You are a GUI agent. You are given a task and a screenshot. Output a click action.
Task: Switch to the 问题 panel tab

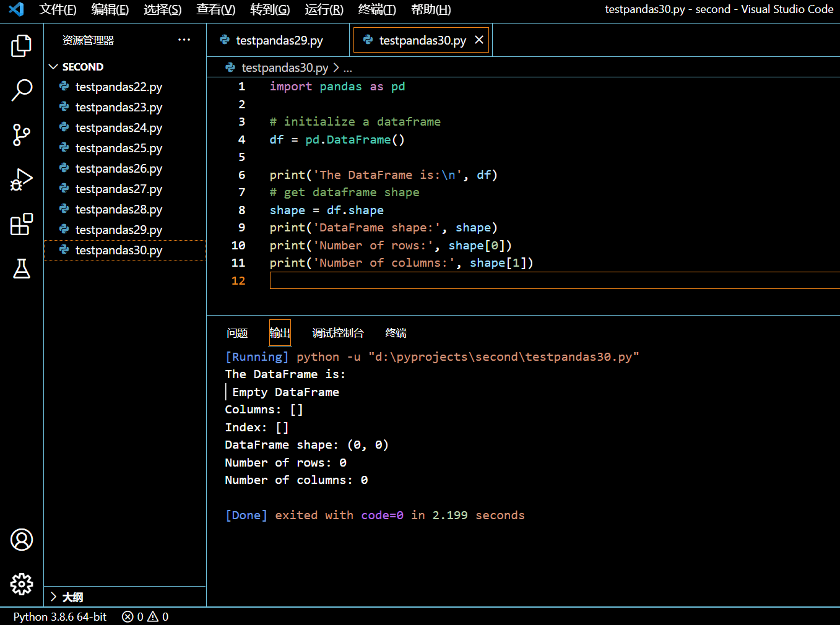point(237,333)
